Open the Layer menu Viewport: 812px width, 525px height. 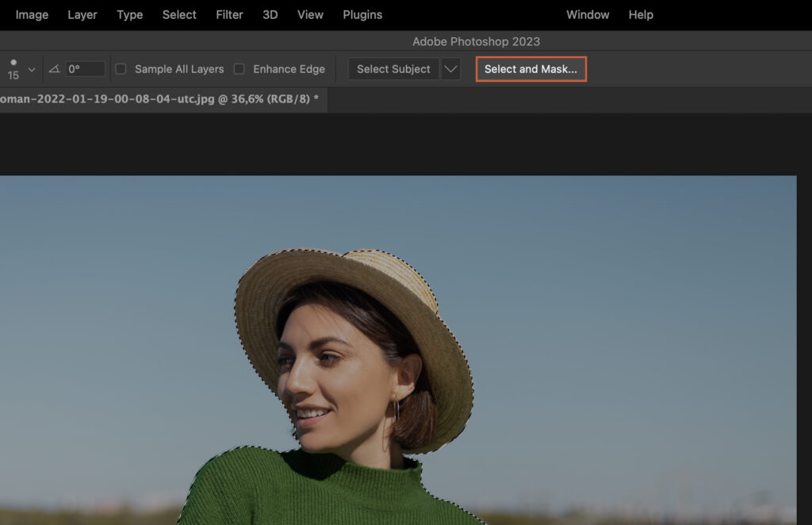tap(82, 14)
